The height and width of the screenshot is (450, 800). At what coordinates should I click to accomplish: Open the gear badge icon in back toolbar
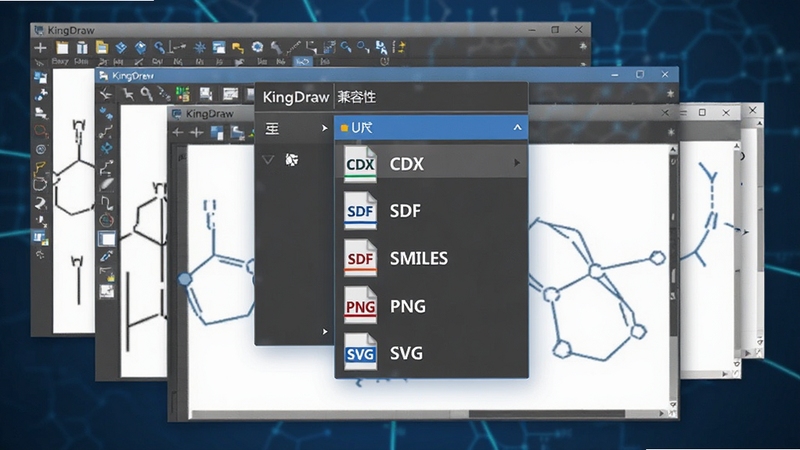257,47
